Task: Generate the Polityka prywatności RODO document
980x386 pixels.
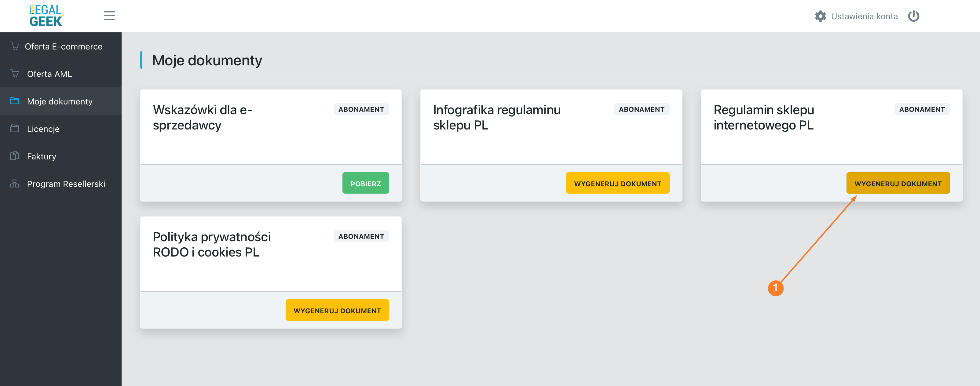Action: [337, 310]
